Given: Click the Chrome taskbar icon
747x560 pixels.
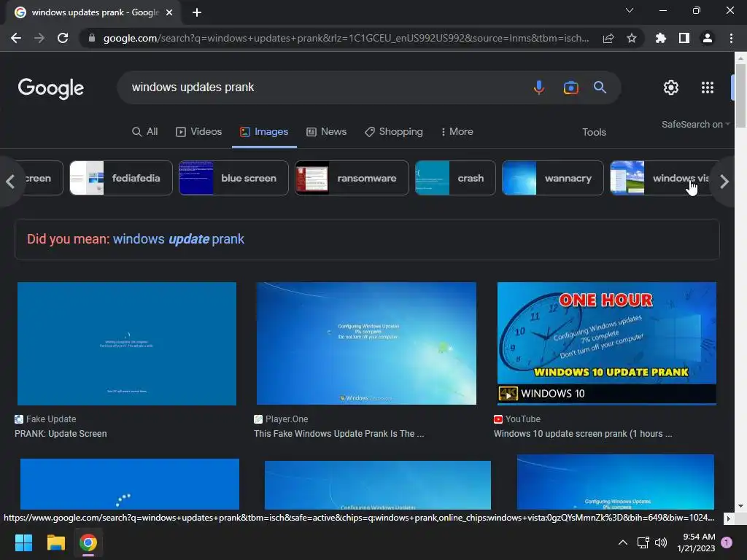Looking at the screenshot, I should tap(88, 542).
